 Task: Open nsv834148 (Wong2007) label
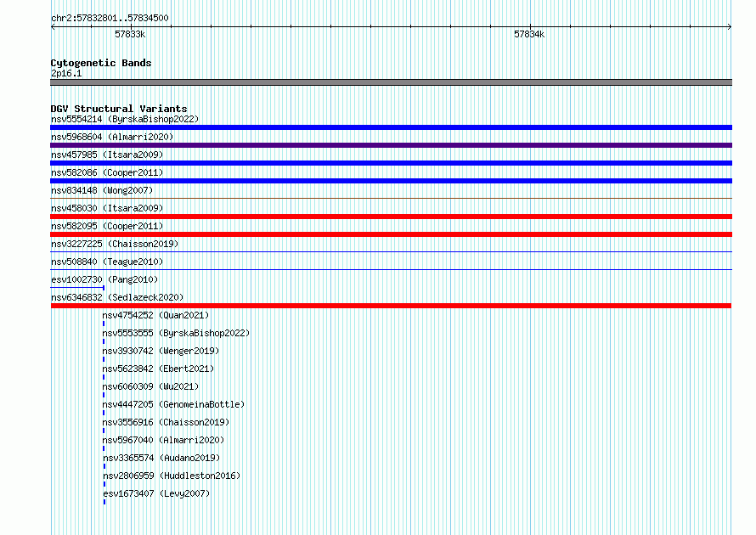click(102, 190)
